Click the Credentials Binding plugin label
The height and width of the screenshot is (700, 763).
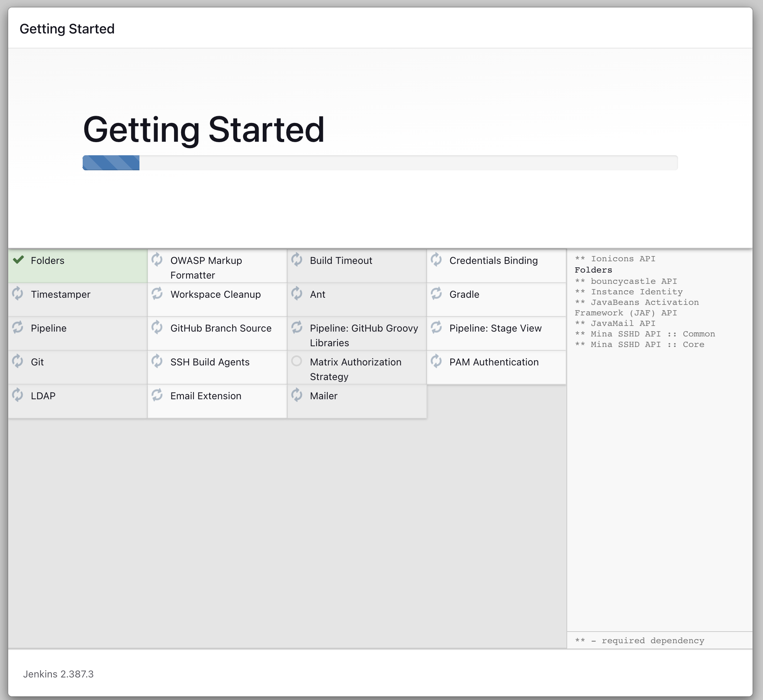[x=494, y=261]
